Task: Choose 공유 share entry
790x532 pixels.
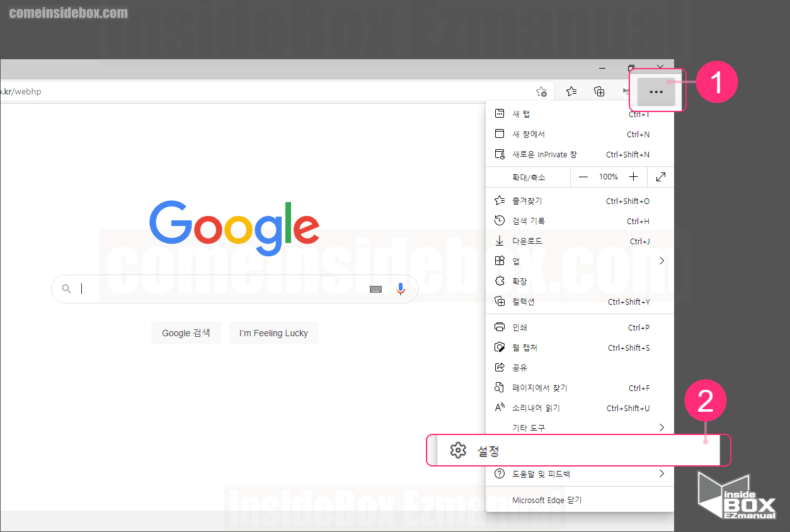Action: click(580, 368)
